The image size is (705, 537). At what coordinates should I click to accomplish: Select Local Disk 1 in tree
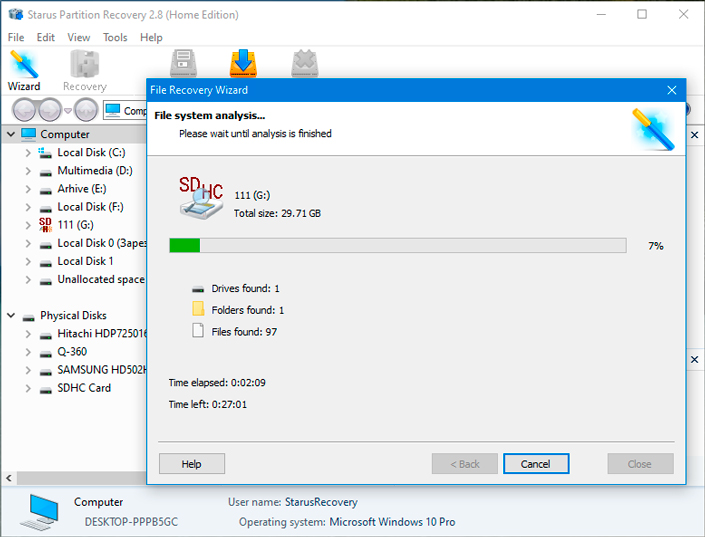tap(85, 261)
